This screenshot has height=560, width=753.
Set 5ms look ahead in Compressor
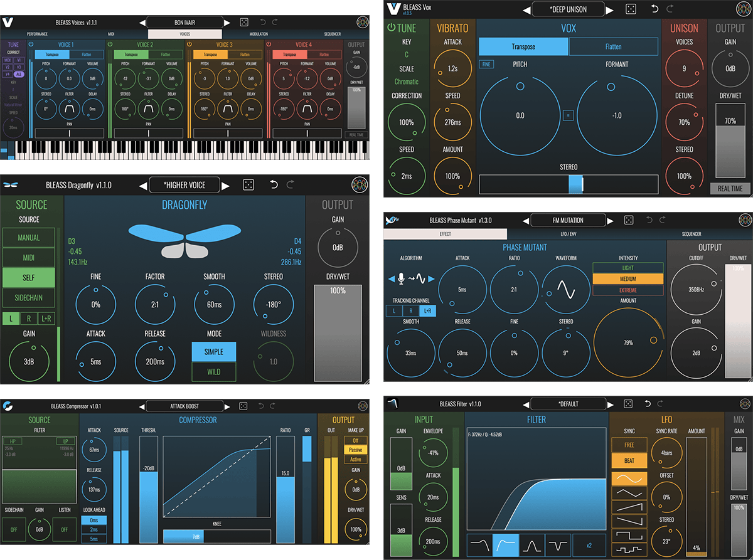tap(94, 539)
